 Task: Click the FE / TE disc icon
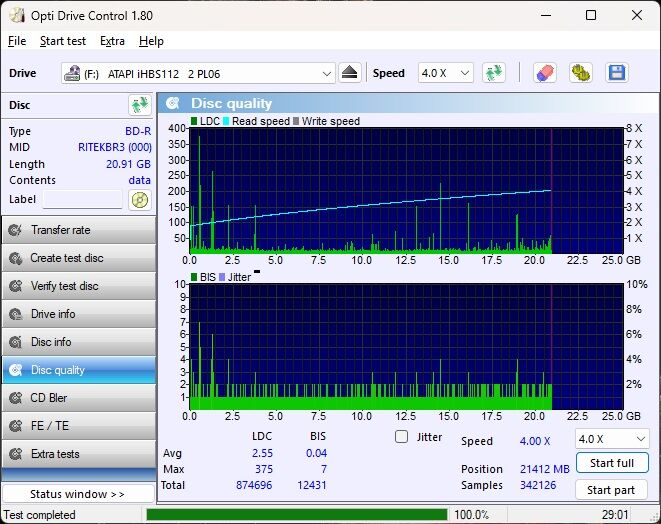coord(16,426)
